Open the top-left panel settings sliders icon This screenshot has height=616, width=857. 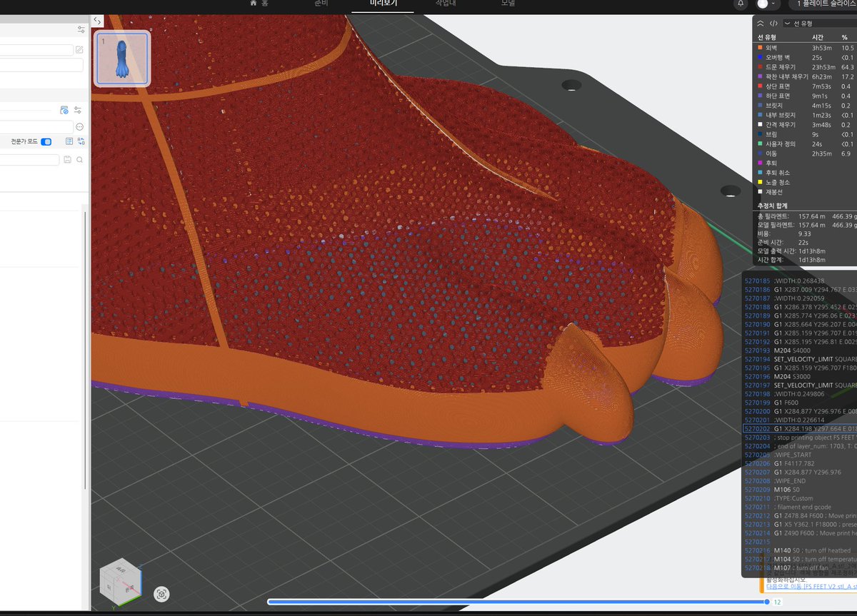(x=81, y=29)
